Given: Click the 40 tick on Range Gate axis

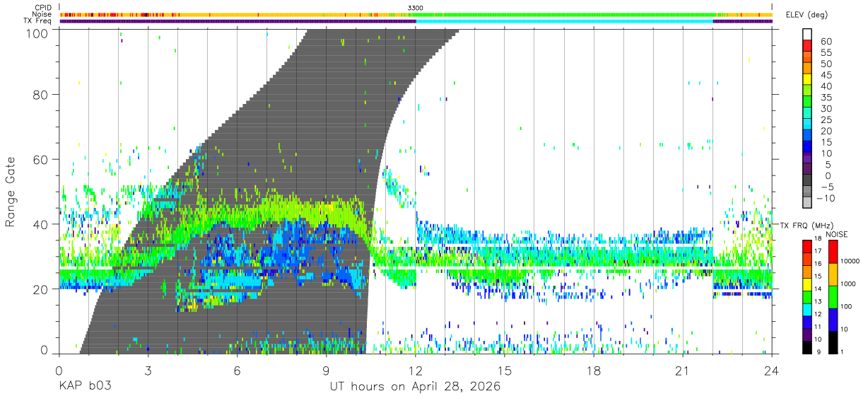Looking at the screenshot, I should [42, 224].
